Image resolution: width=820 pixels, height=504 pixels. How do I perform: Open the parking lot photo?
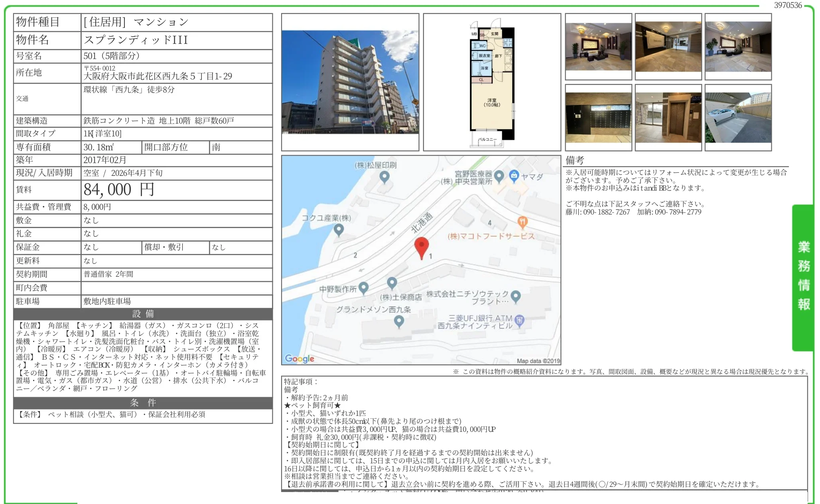pos(738,118)
